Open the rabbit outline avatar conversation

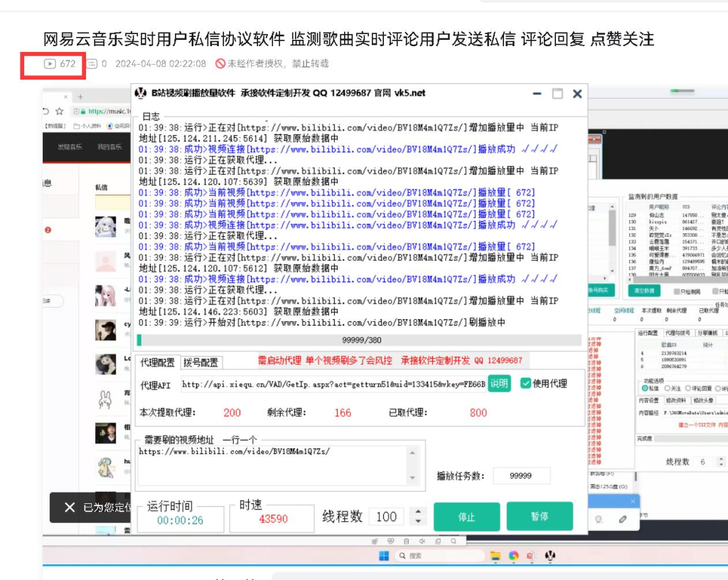(105, 399)
